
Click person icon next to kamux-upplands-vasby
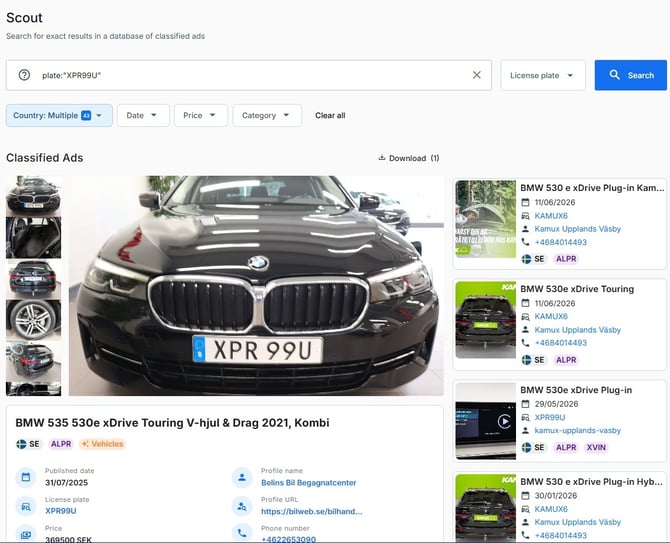tap(526, 431)
